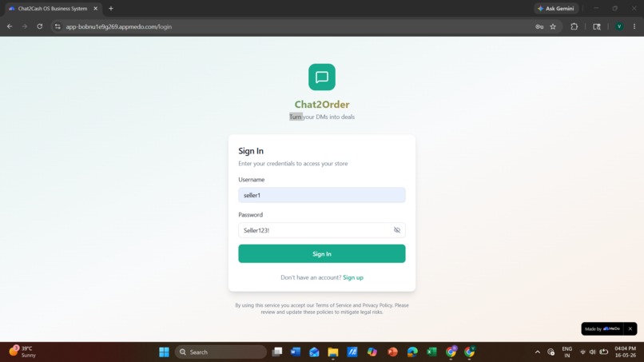The image size is (644, 362).
Task: Open Copilot from the taskbar
Action: pyautogui.click(x=372, y=352)
